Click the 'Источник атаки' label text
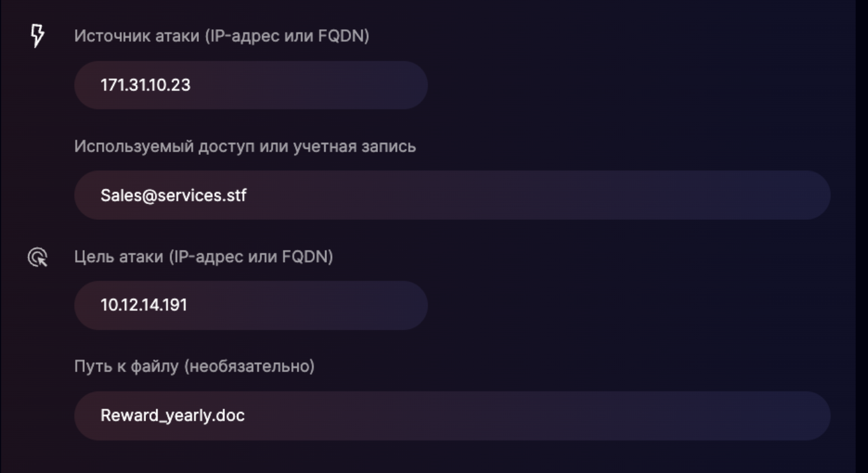Screen dimensions: 868x473 coord(136,36)
